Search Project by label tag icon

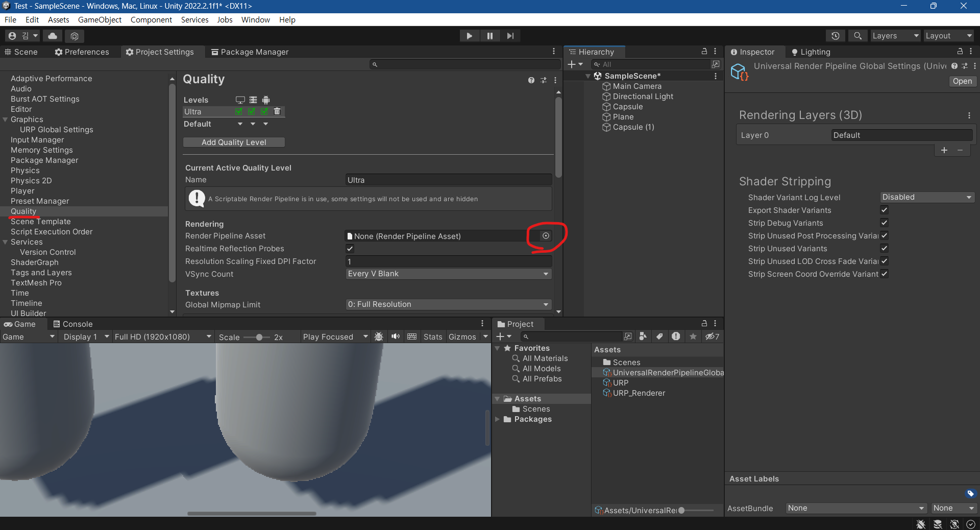(x=659, y=336)
